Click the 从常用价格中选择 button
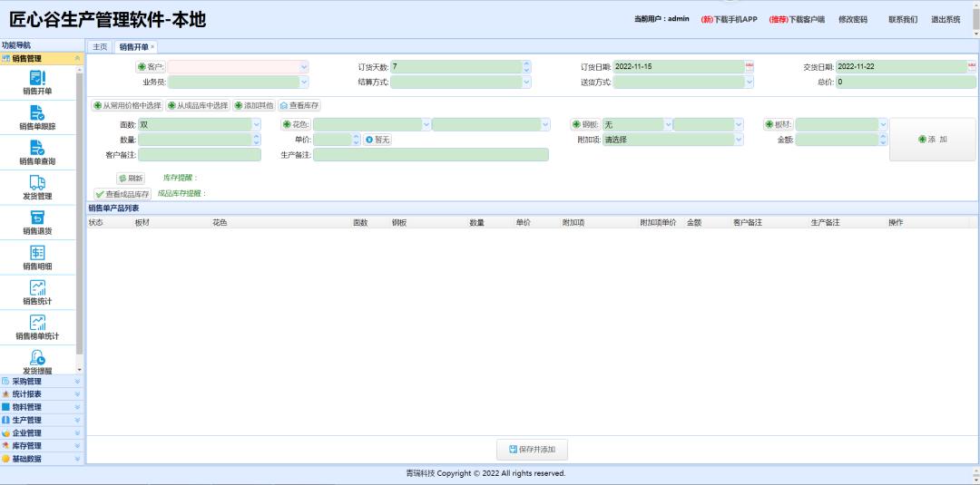980x485 pixels. click(x=127, y=106)
